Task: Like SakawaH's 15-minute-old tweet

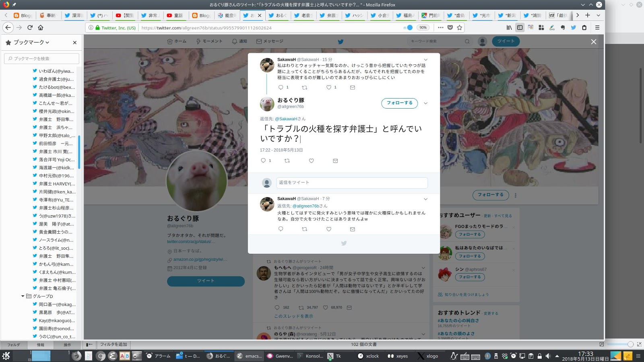Action: tap(329, 87)
